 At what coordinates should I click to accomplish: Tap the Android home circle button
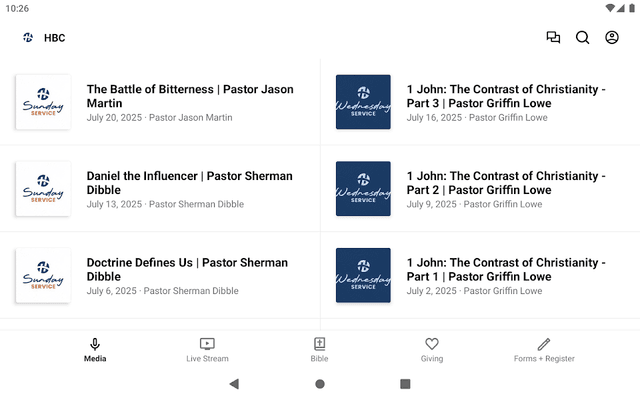tap(320, 384)
